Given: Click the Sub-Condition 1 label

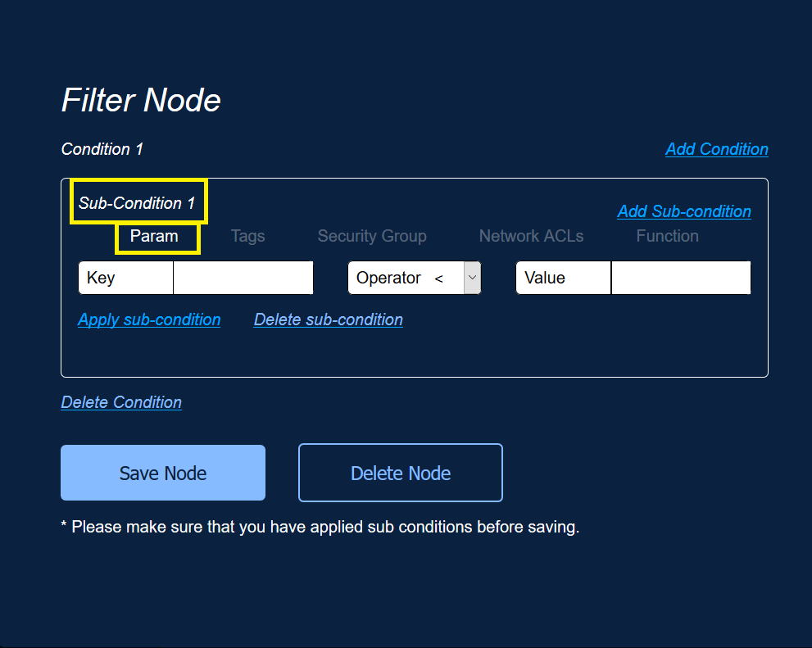Looking at the screenshot, I should (x=137, y=203).
